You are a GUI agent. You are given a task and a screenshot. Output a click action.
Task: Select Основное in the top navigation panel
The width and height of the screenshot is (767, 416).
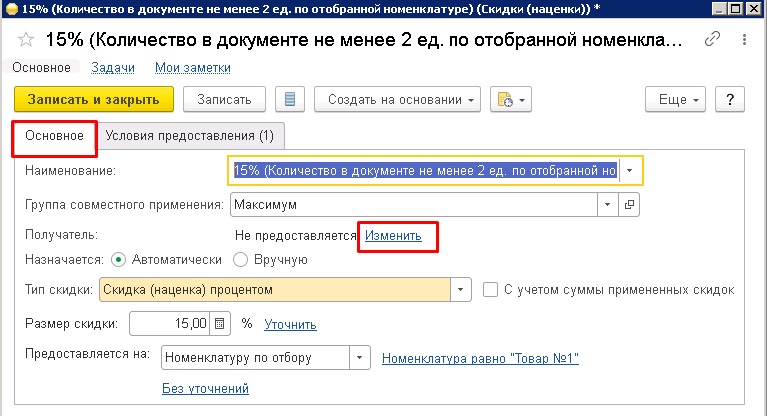point(42,68)
